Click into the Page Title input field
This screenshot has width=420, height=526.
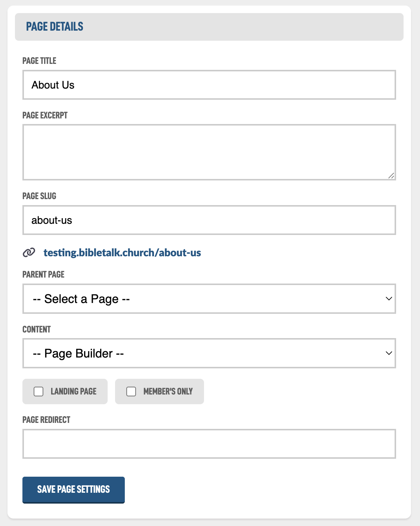(x=209, y=85)
